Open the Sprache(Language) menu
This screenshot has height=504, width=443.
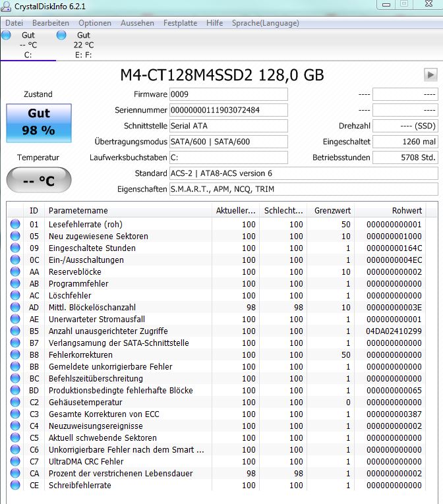pos(266,23)
